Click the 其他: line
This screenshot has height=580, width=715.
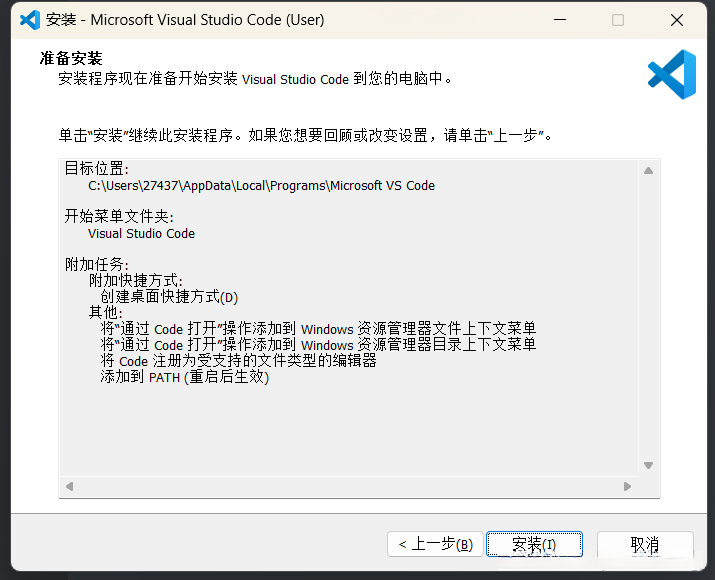click(105, 313)
